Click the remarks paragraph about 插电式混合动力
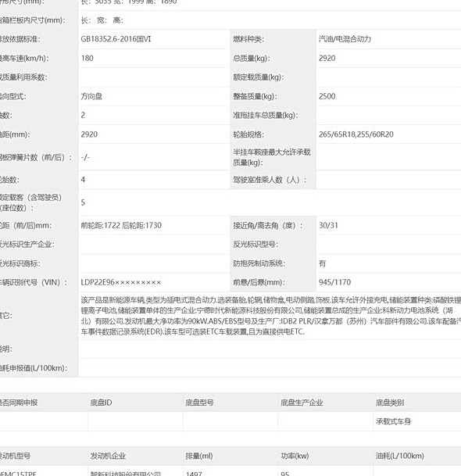The height and width of the screenshot is (476, 461). [x=270, y=316]
